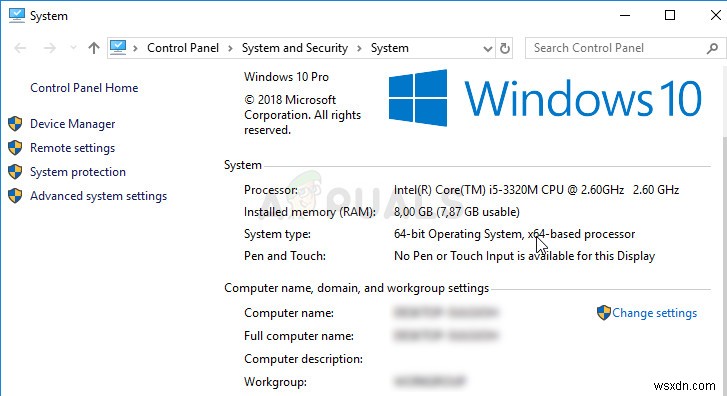The height and width of the screenshot is (396, 727).
Task: Minimize the System window
Action: 625,15
